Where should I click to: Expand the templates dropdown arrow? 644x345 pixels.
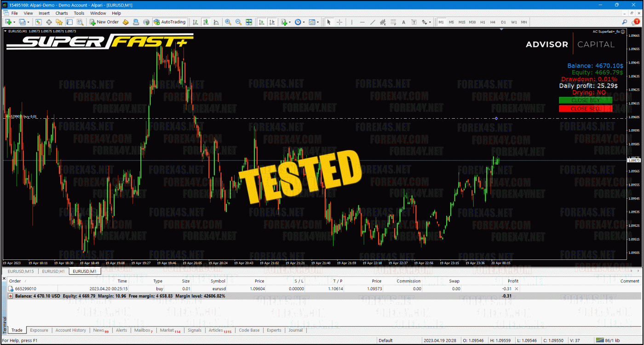click(x=318, y=22)
